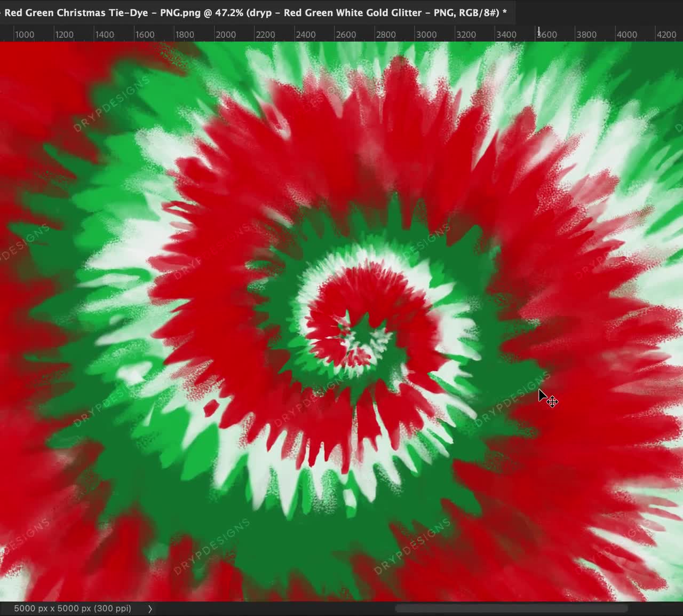Viewport: 683px width, 616px height.
Task: Click the horizontal scrollbar thumb at bottom
Action: [511, 609]
